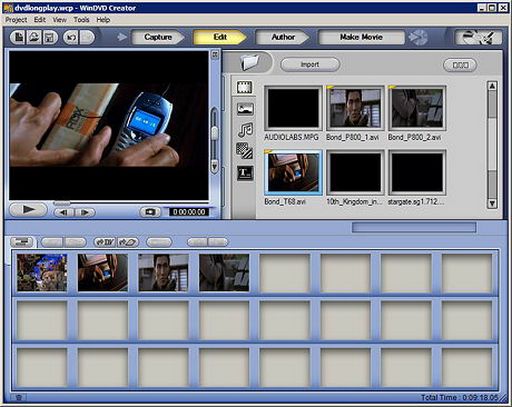
Task: Select the 10th_Kingdom clip thumbnail
Action: click(355, 173)
